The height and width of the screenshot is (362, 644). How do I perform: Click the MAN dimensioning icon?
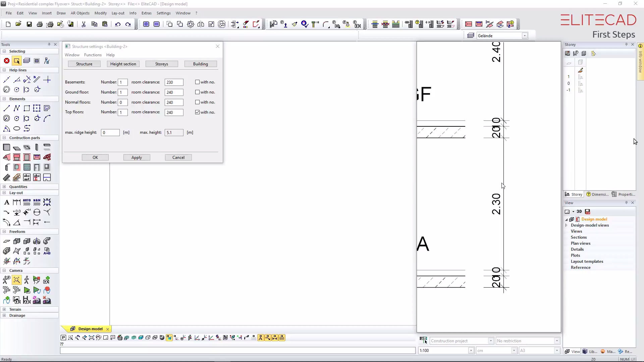click(37, 202)
